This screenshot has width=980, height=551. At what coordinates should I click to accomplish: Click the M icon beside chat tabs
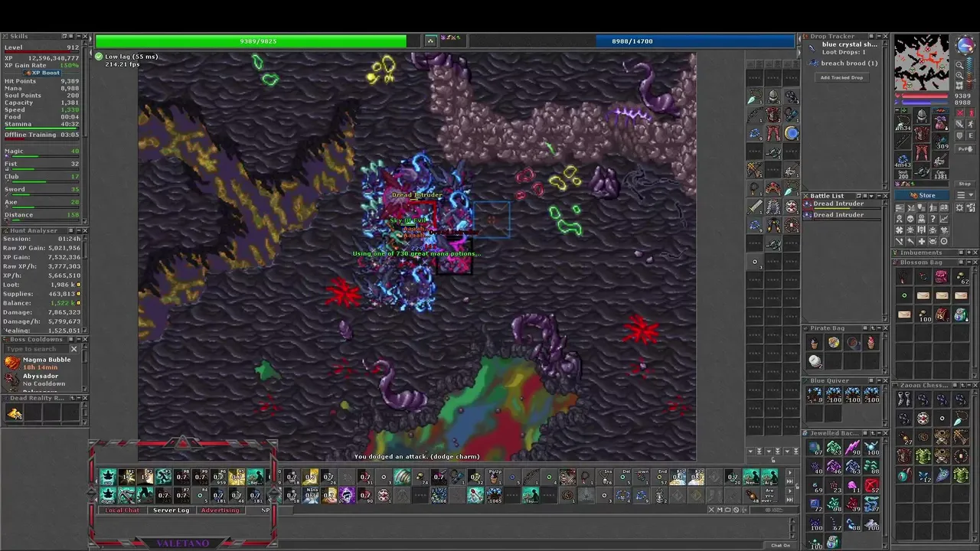click(x=720, y=510)
